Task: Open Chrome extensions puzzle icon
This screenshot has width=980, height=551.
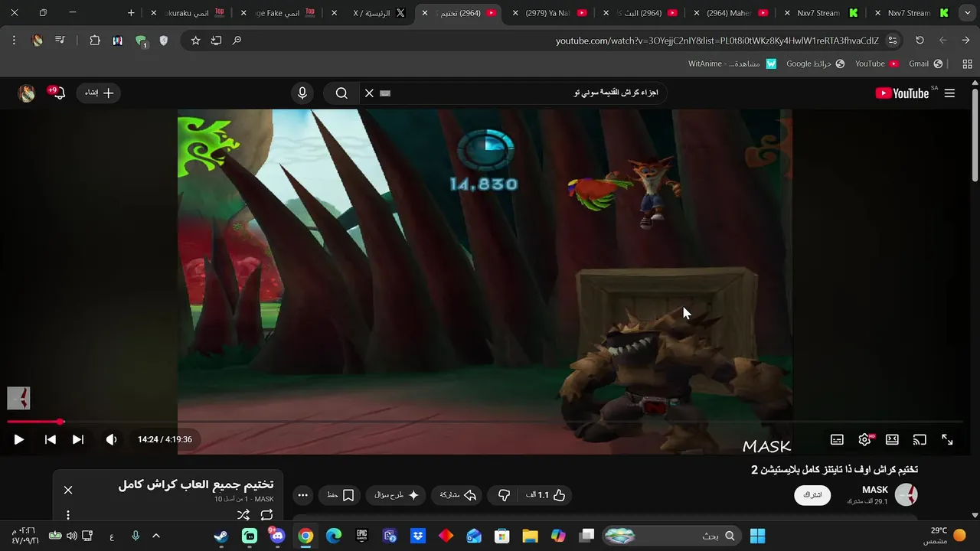Action: point(95,41)
